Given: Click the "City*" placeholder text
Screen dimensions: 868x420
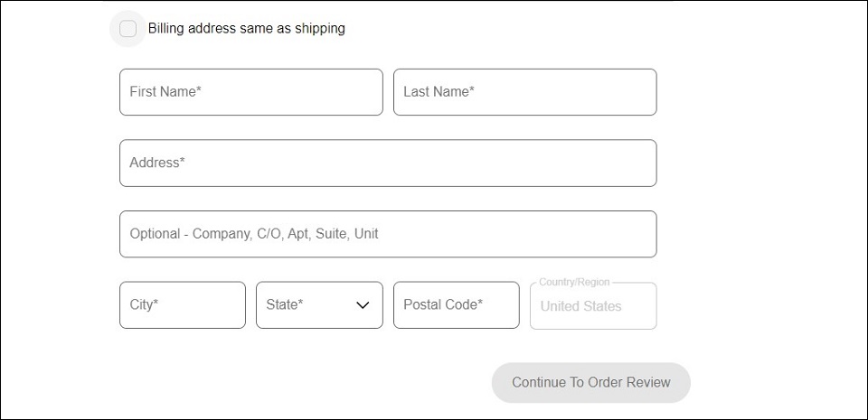Looking at the screenshot, I should (x=144, y=305).
